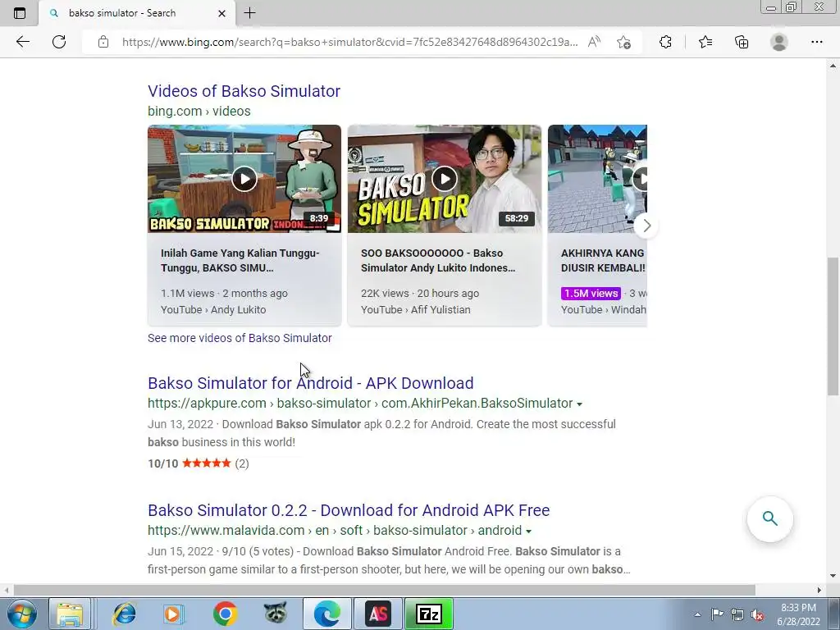
Task: Open the third video thumbnail by Windah
Action: 597,179
